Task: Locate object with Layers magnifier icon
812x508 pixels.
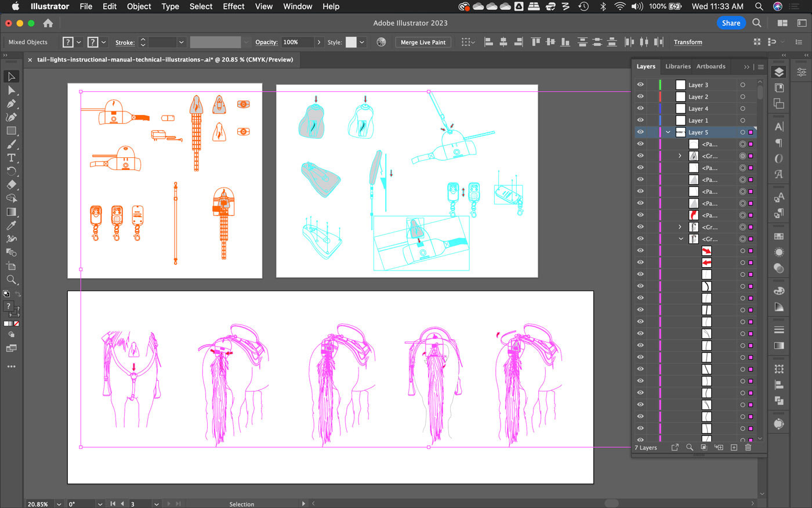Action: (690, 448)
